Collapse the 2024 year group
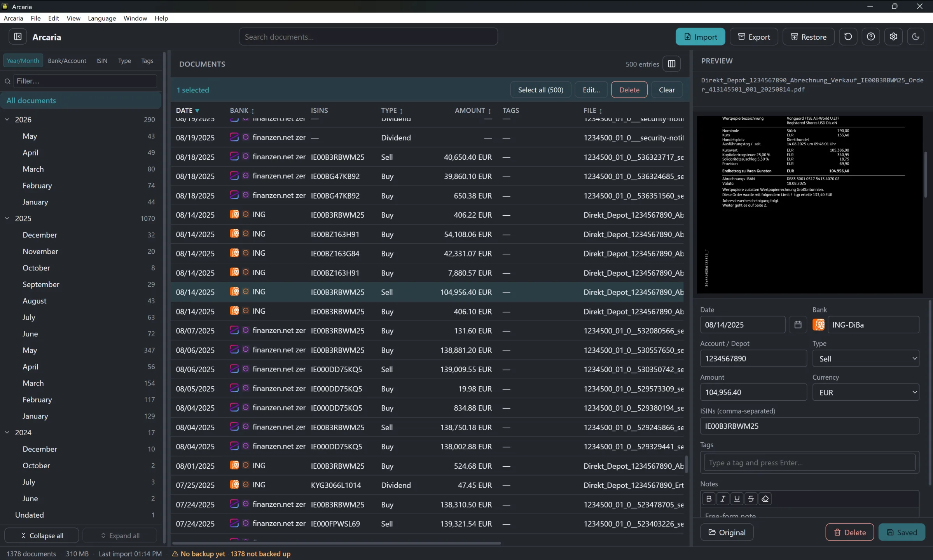 7,433
